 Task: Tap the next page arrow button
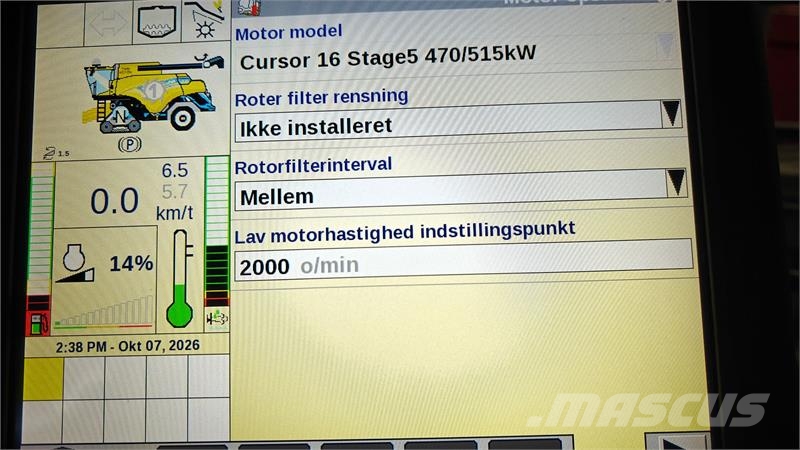click(678, 441)
